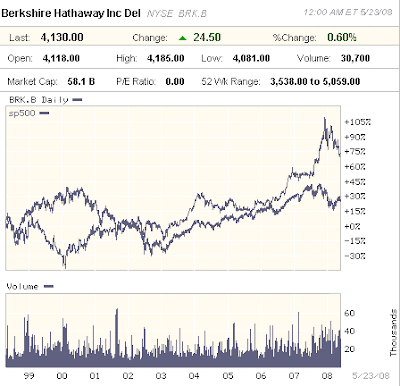400x386 pixels.
Task: Click the Low value 4,081.00
Action: click(x=251, y=58)
